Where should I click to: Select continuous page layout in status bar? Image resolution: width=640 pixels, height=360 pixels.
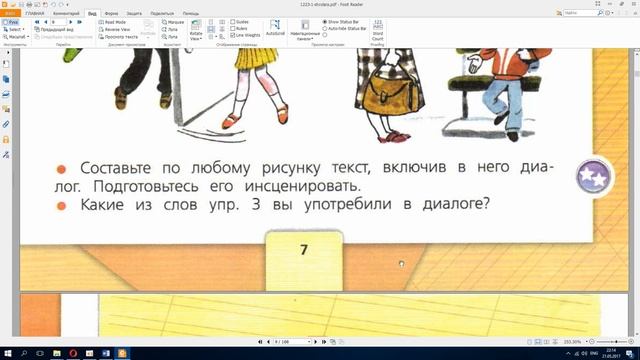(538, 342)
